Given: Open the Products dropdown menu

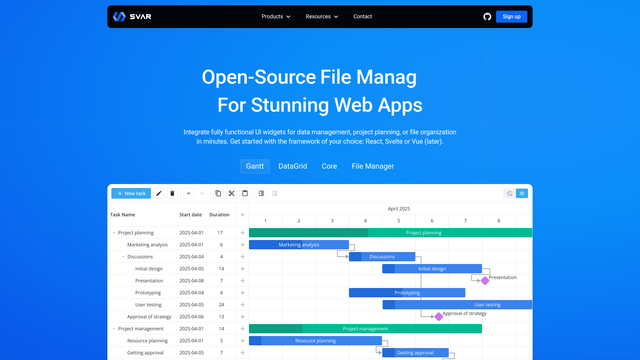Looking at the screenshot, I should tap(276, 17).
